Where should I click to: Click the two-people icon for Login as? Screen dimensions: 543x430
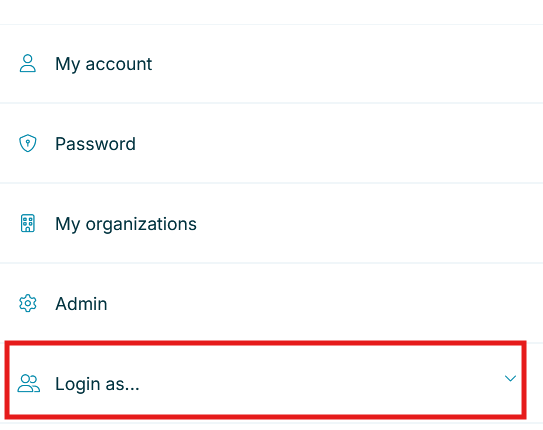[x=29, y=383]
